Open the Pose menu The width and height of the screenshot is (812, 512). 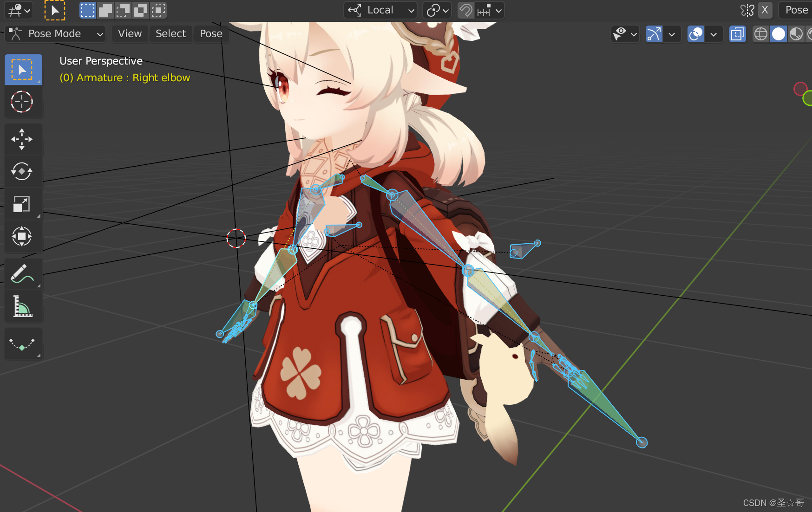(211, 34)
